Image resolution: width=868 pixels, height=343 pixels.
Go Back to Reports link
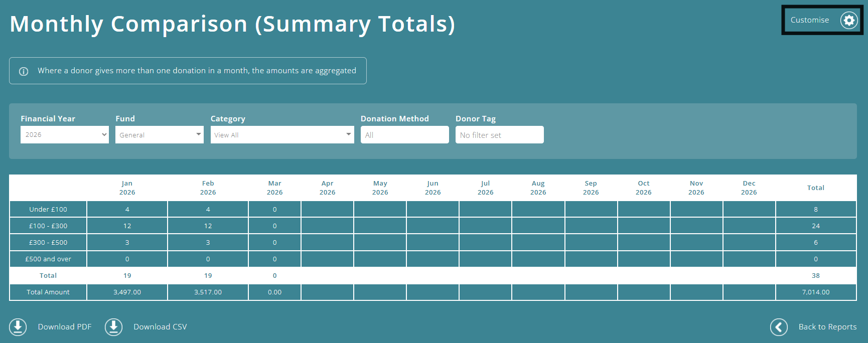(x=827, y=327)
